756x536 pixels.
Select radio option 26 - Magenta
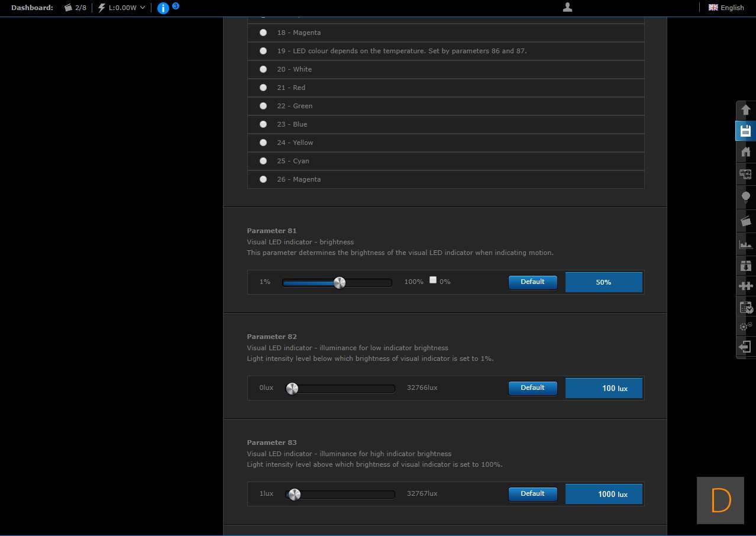pos(263,179)
